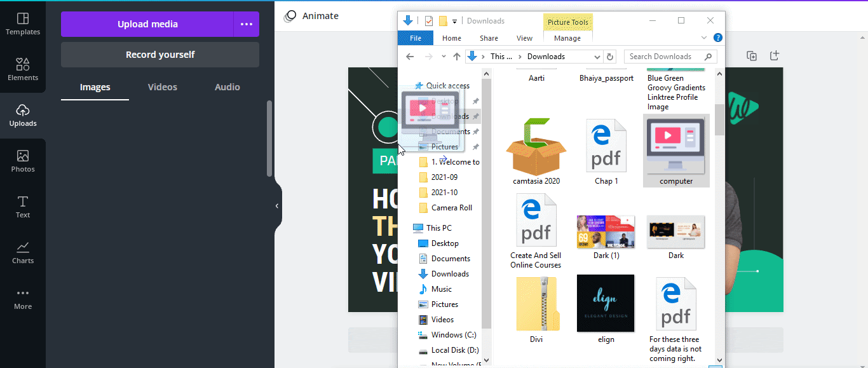Switch to the Images uploads tab
Image resolution: width=868 pixels, height=368 pixels.
(x=95, y=87)
